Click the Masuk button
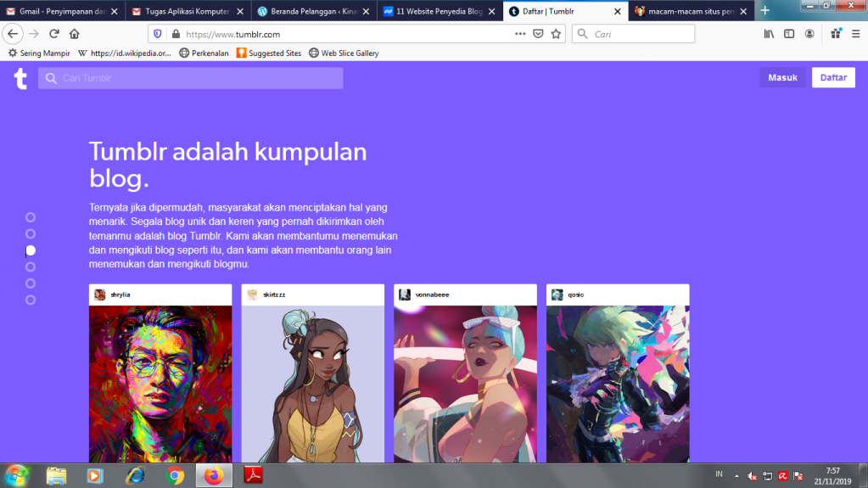868x488 pixels. click(782, 78)
